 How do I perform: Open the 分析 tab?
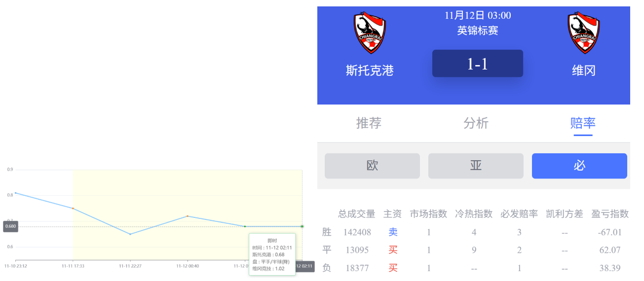pos(476,123)
